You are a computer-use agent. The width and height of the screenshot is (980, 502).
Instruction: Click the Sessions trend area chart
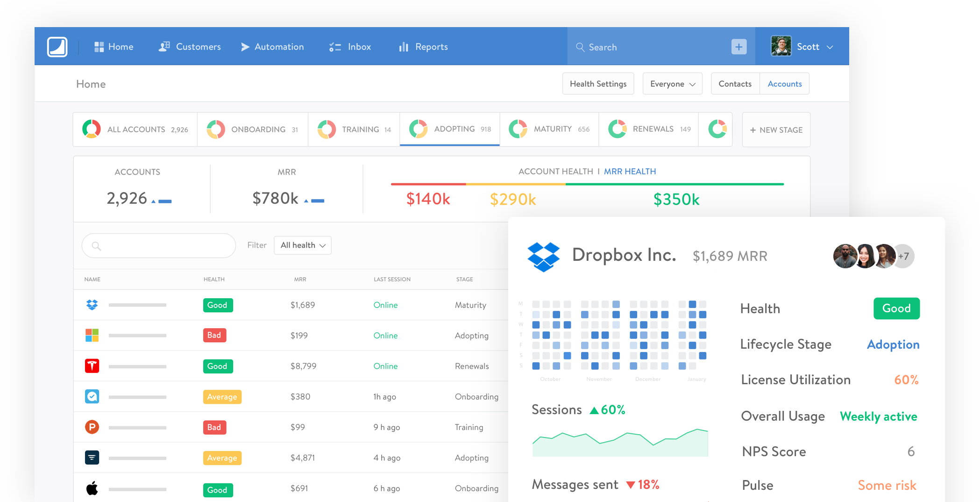[620, 442]
